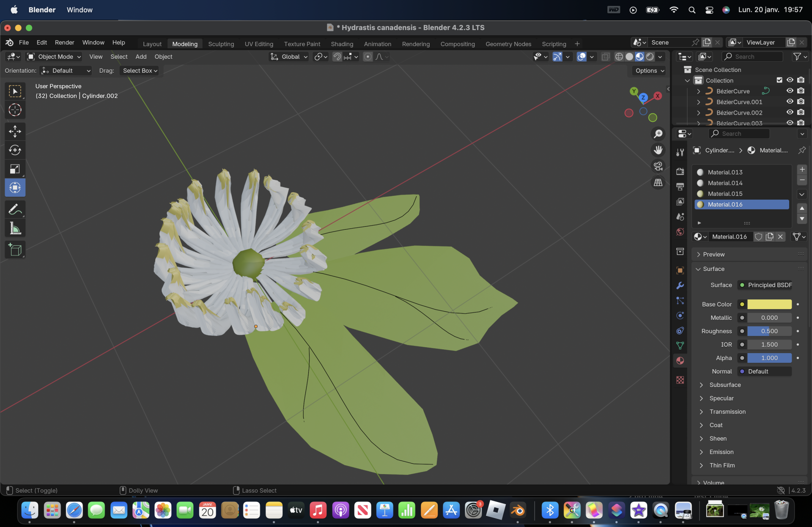Activate the Transform tool
The height and width of the screenshot is (527, 812).
pos(15,187)
